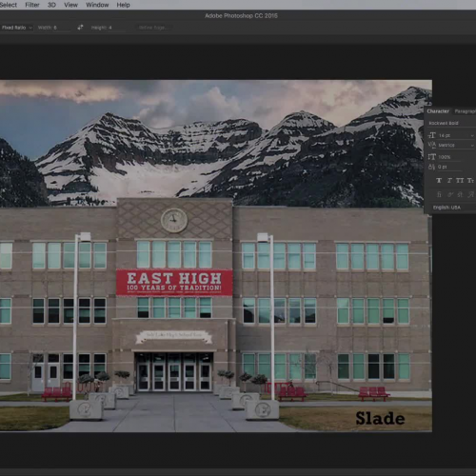Viewport: 476px width, 476px height.
Task: Open the Help menu
Action: (123, 5)
